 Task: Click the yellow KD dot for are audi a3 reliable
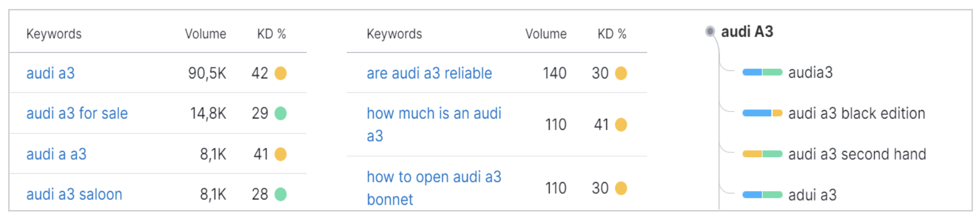pos(621,73)
